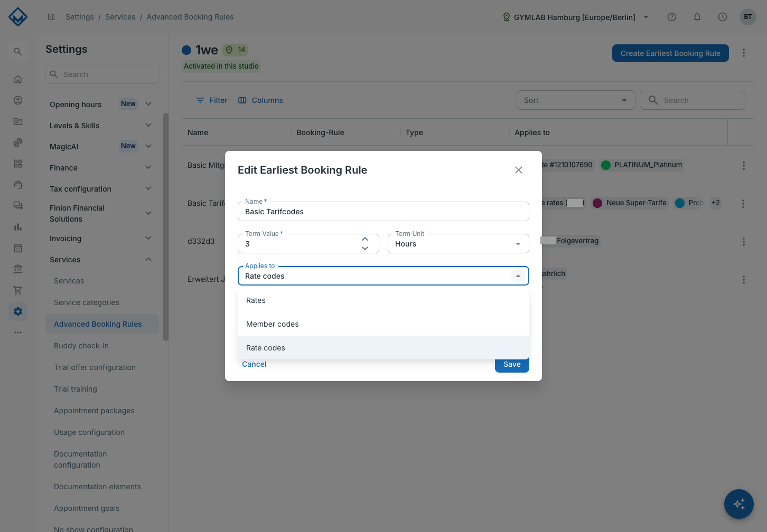Open the clock history icon in header
767x532 pixels.
tap(723, 17)
